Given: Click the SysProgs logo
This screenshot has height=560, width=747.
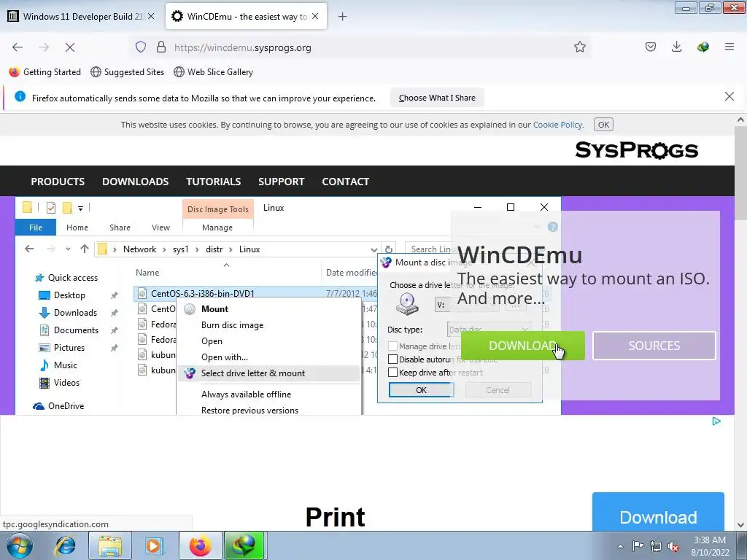Looking at the screenshot, I should point(636,150).
